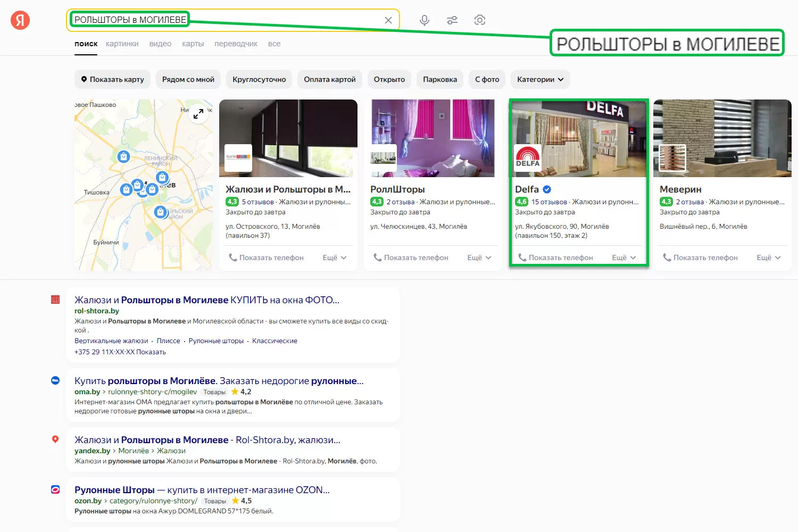Click Delfa verified badge icon

[547, 189]
